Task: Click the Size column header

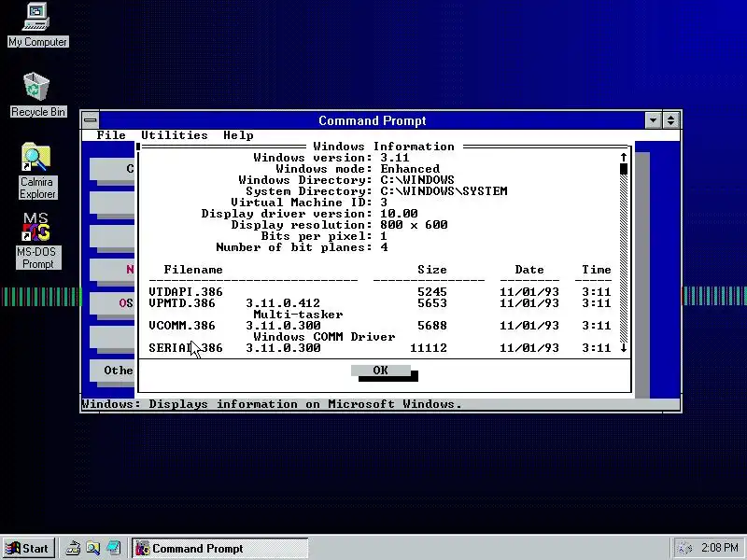Action: [x=432, y=270]
